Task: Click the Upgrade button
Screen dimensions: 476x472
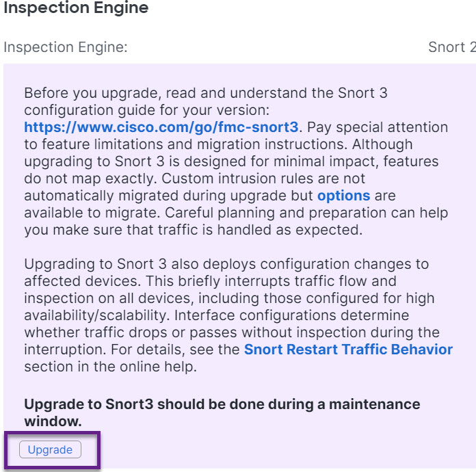Action: pyautogui.click(x=50, y=449)
